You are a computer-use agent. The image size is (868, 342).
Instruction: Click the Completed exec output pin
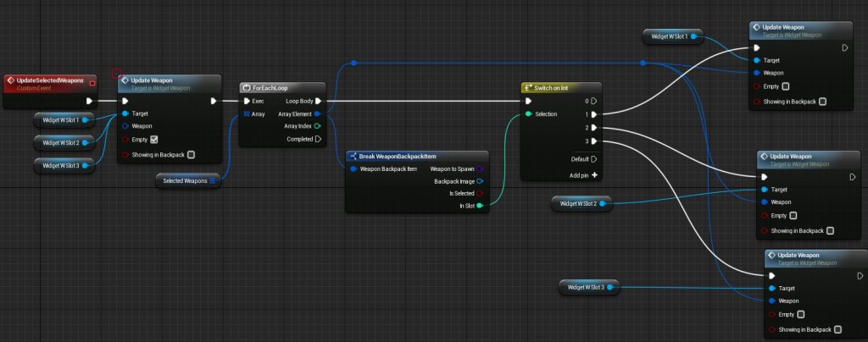[x=318, y=139]
